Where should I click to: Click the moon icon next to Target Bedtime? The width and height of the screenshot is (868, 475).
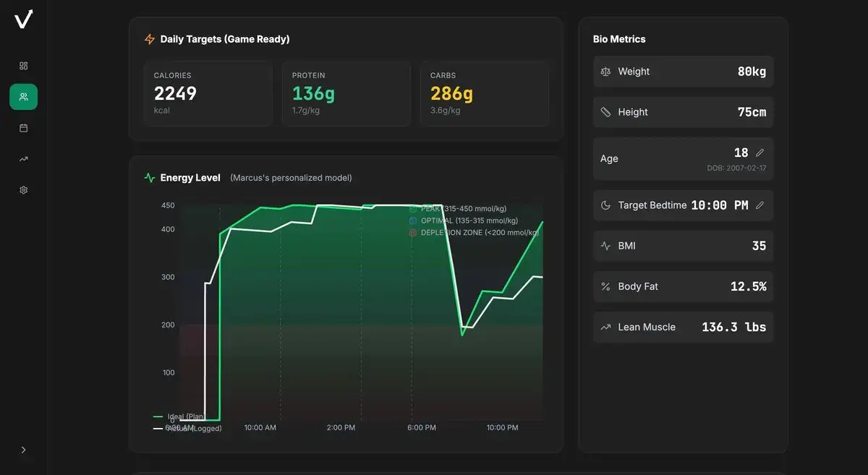coord(605,205)
